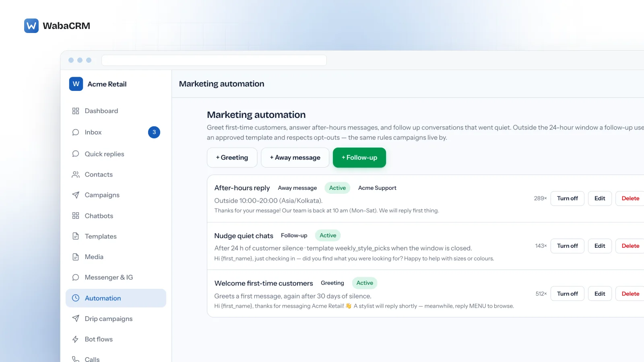This screenshot has width=644, height=362.
Task: Click the 512× send count
Action: pyautogui.click(x=541, y=294)
